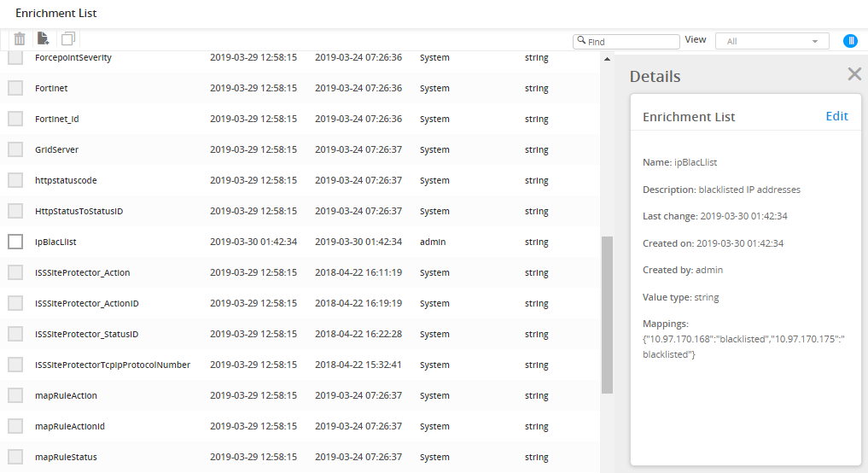The width and height of the screenshot is (868, 473).
Task: Select the HttpStatusToStatusID list name
Action: pos(79,211)
